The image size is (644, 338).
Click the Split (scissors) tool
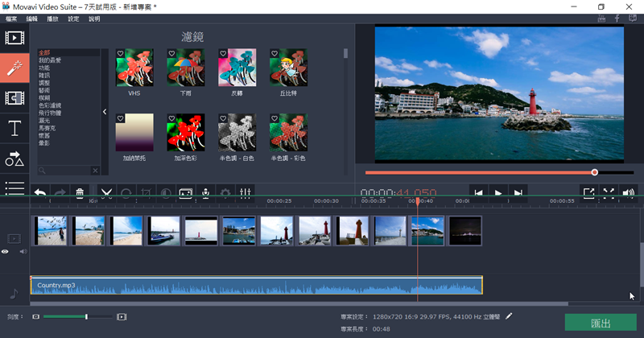tap(105, 194)
